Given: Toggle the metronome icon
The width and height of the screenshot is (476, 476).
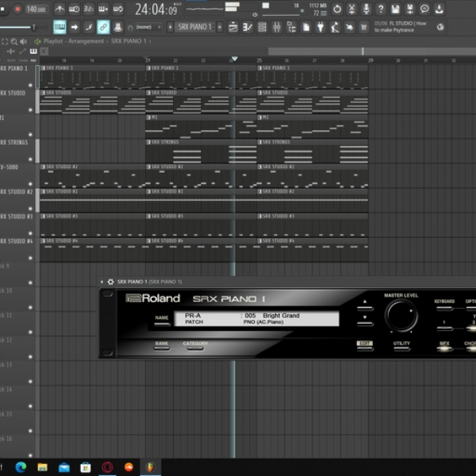Looking at the screenshot, I should click(59, 9).
